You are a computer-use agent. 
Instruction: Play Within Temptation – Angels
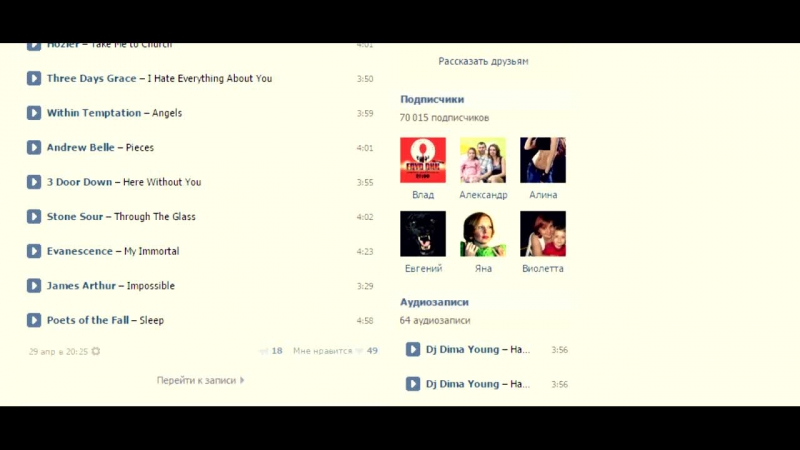34,113
